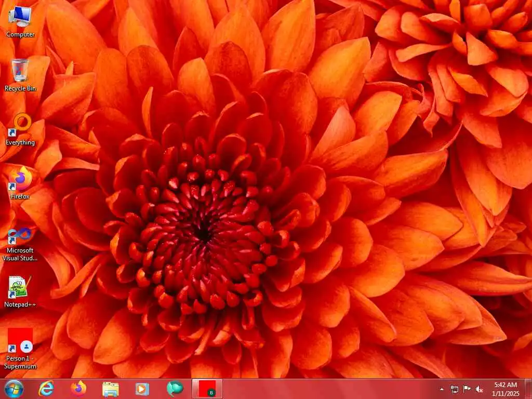Open the Windows Start menu
The image size is (532, 399).
14,389
